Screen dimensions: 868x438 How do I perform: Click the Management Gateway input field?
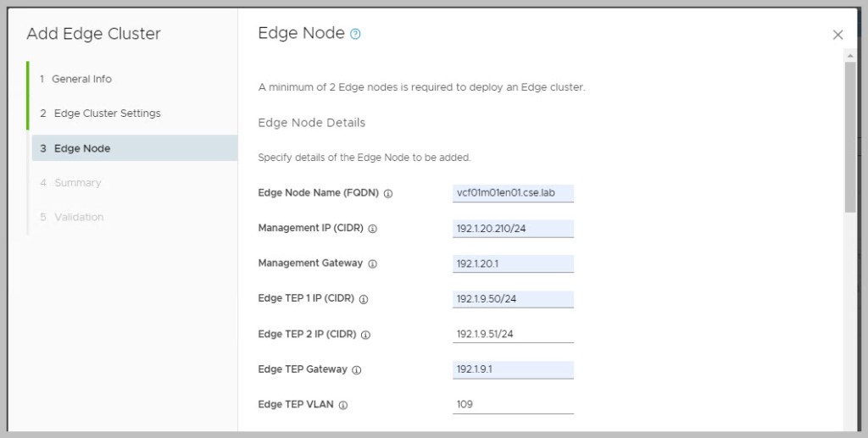point(513,263)
